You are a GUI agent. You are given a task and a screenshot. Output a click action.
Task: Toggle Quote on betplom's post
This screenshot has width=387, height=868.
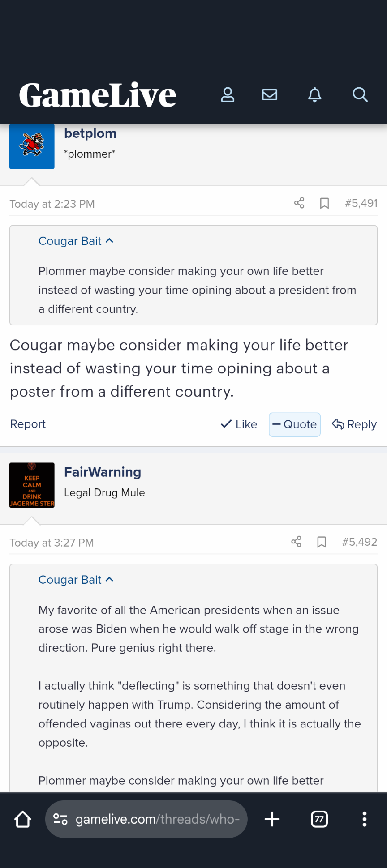click(294, 424)
